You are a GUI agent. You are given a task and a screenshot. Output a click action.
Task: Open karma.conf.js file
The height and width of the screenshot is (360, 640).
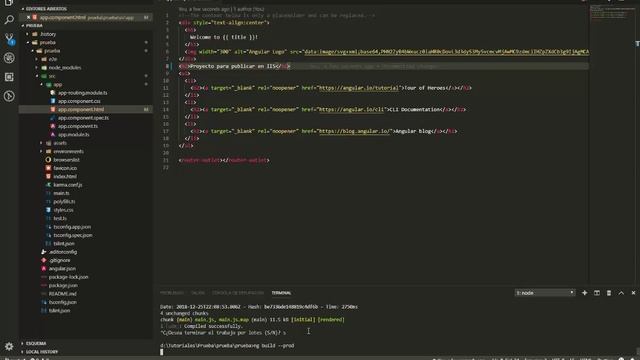[68, 185]
